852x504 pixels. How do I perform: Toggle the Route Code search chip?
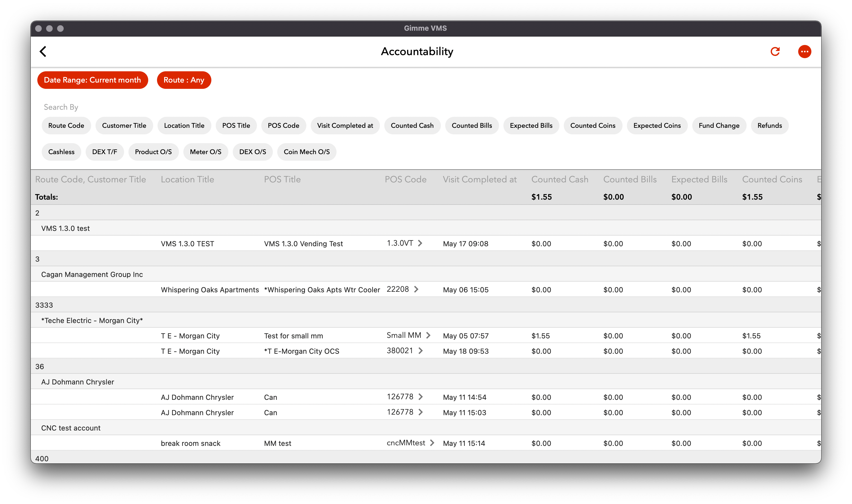(66, 125)
